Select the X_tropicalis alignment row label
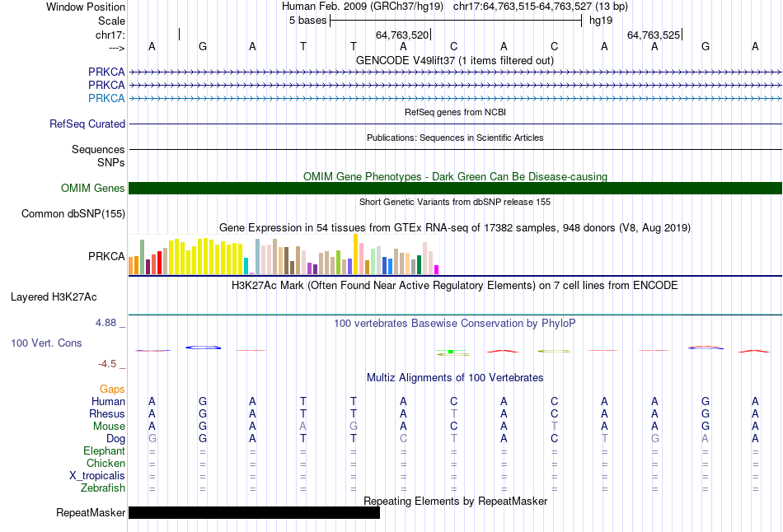This screenshot has height=532, width=783. coord(97,476)
